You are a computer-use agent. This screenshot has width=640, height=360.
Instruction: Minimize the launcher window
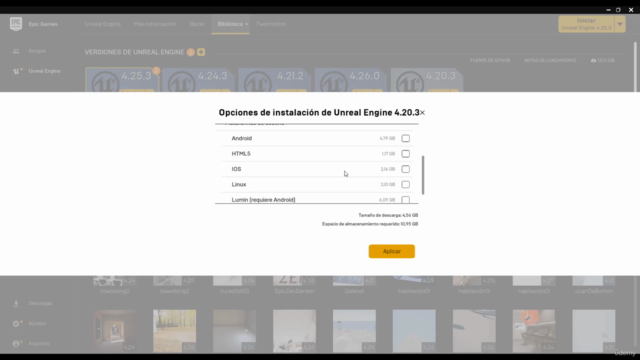tap(608, 10)
